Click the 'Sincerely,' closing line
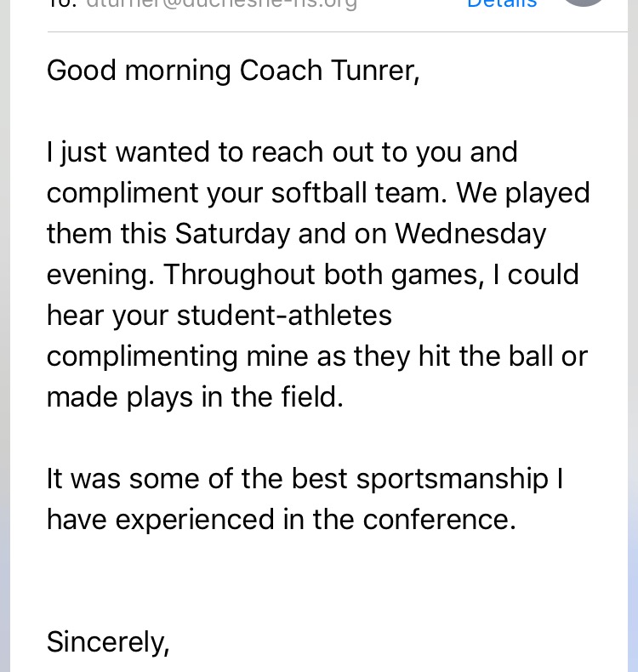 tap(108, 642)
